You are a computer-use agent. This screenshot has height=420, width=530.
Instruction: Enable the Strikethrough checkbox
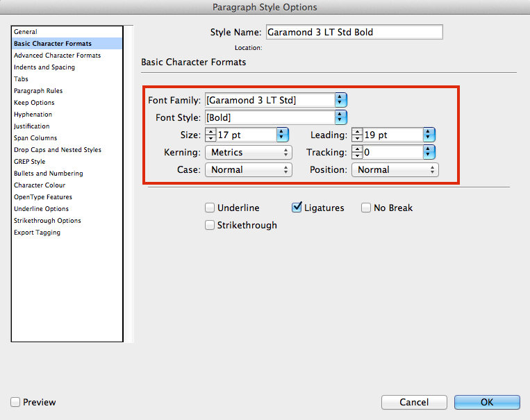(210, 225)
